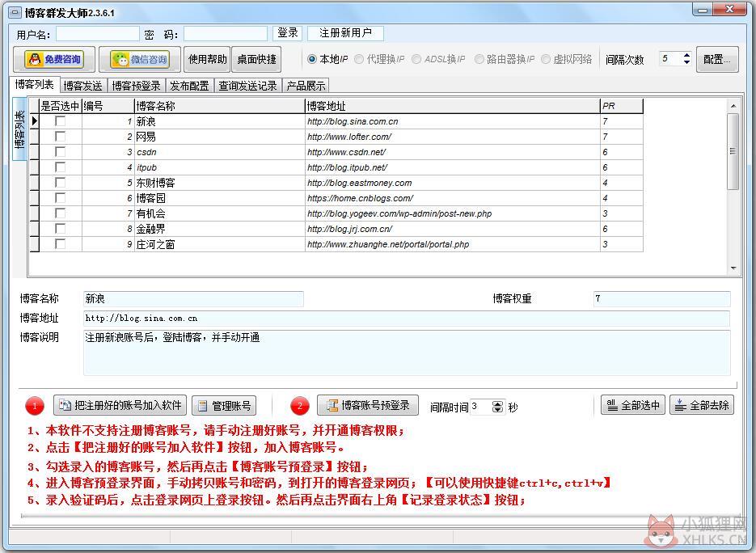Switch to 查询发送记录 tab
The height and width of the screenshot is (553, 756).
(x=247, y=86)
